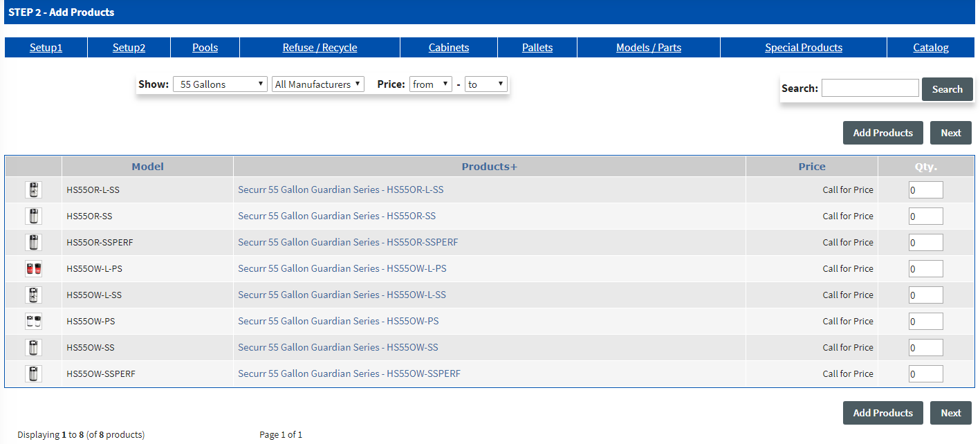Click the Search button
The image size is (980, 444).
pyautogui.click(x=947, y=89)
